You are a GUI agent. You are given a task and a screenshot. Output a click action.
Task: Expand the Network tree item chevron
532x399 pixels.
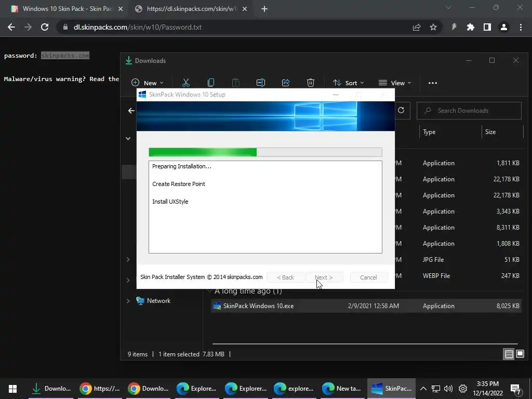128,301
